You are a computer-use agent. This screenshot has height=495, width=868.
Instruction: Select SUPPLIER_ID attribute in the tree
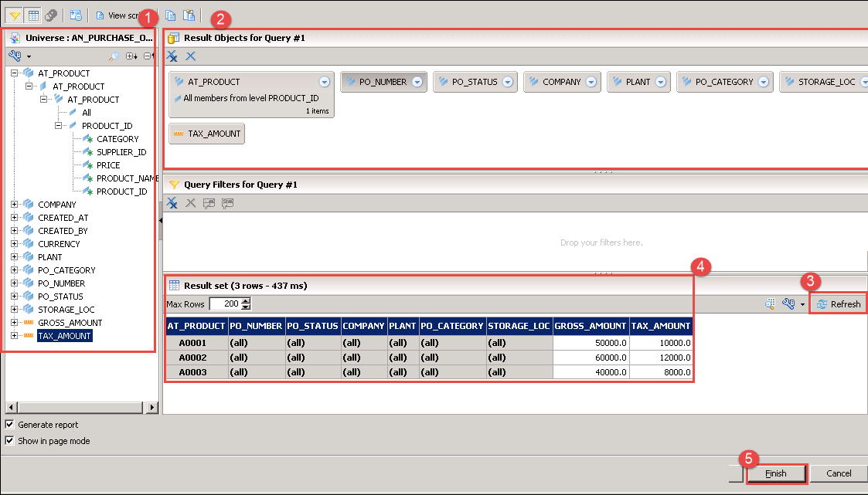click(x=121, y=152)
